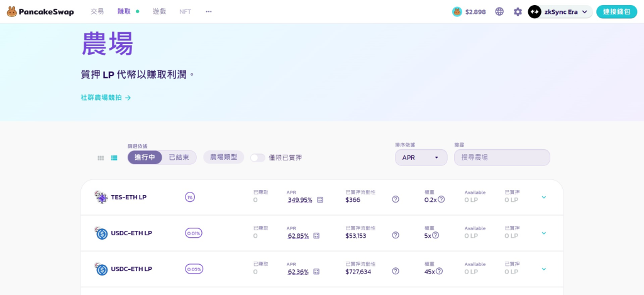
Task: Select 已結束 filter option
Action: point(179,157)
